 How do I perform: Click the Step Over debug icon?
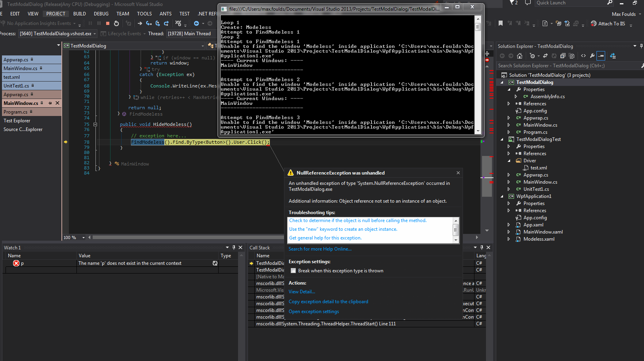[x=158, y=23]
